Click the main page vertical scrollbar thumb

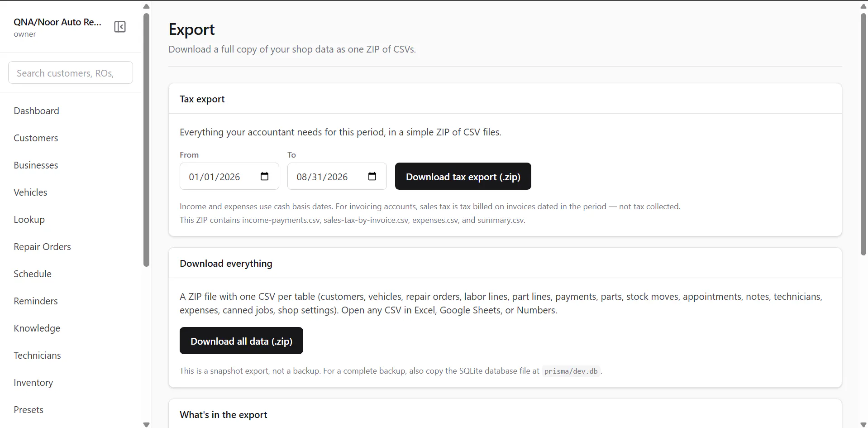pos(863,134)
